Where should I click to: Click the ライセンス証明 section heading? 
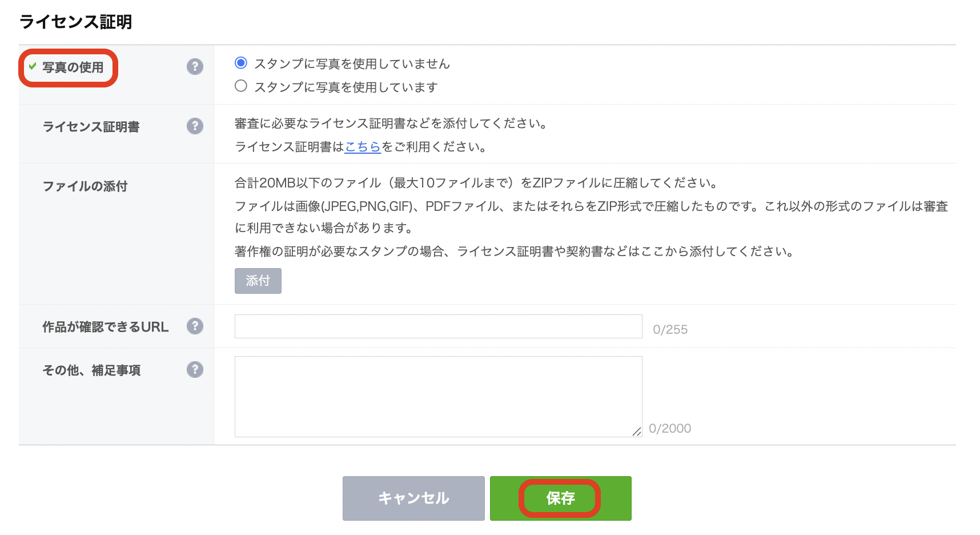click(76, 22)
